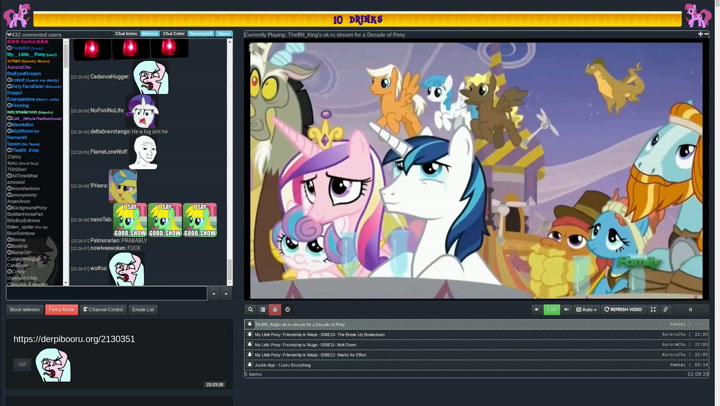Image resolution: width=720 pixels, height=406 pixels.
Task: Click into the chat message input field
Action: tap(107, 294)
